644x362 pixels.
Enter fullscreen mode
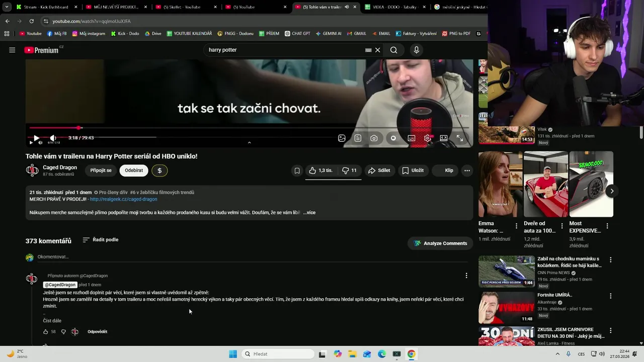point(460,138)
